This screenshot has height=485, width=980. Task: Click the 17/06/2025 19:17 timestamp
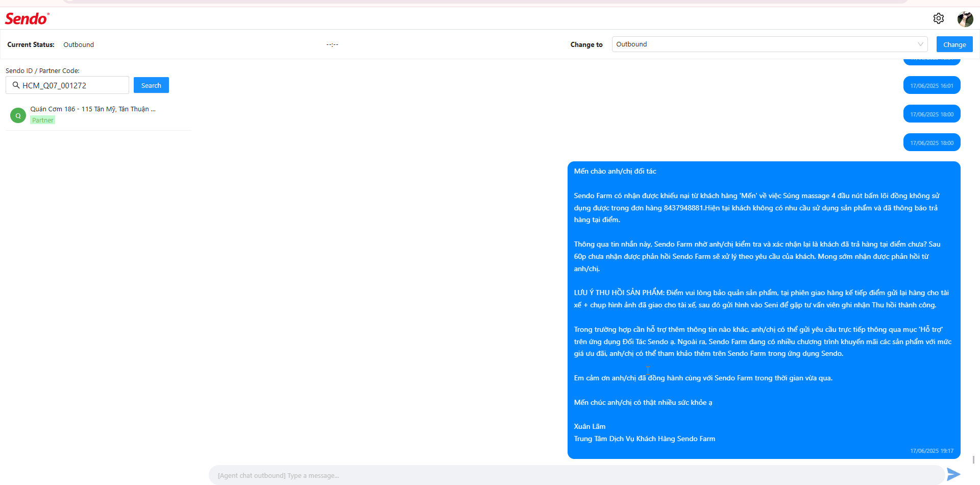point(932,451)
